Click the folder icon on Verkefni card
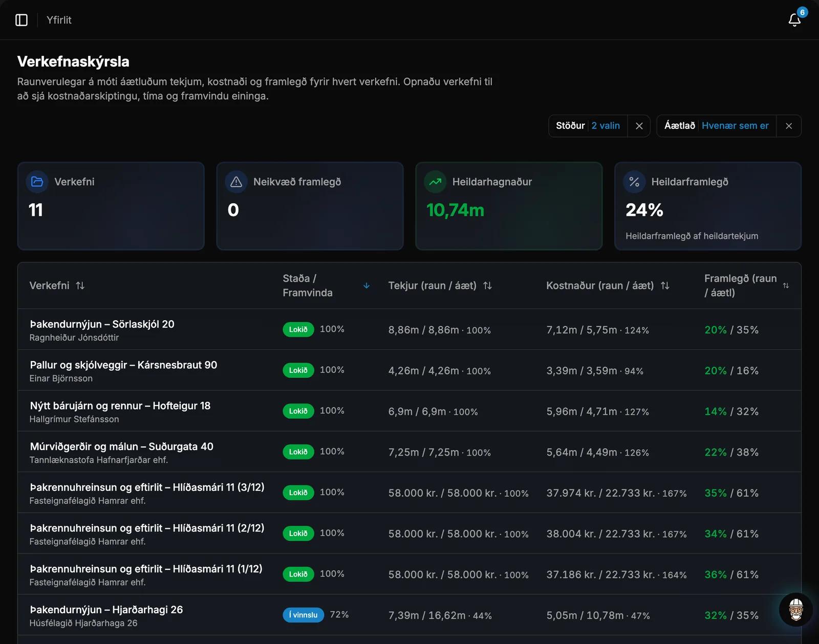Viewport: 819px width, 644px height. (x=37, y=182)
